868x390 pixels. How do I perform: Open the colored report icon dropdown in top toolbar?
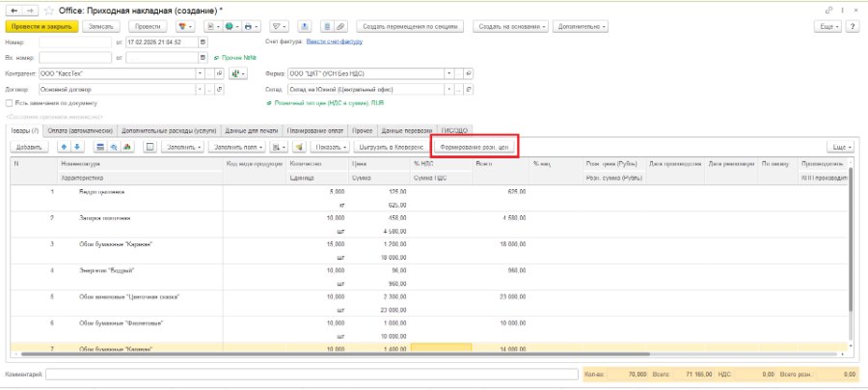184,26
